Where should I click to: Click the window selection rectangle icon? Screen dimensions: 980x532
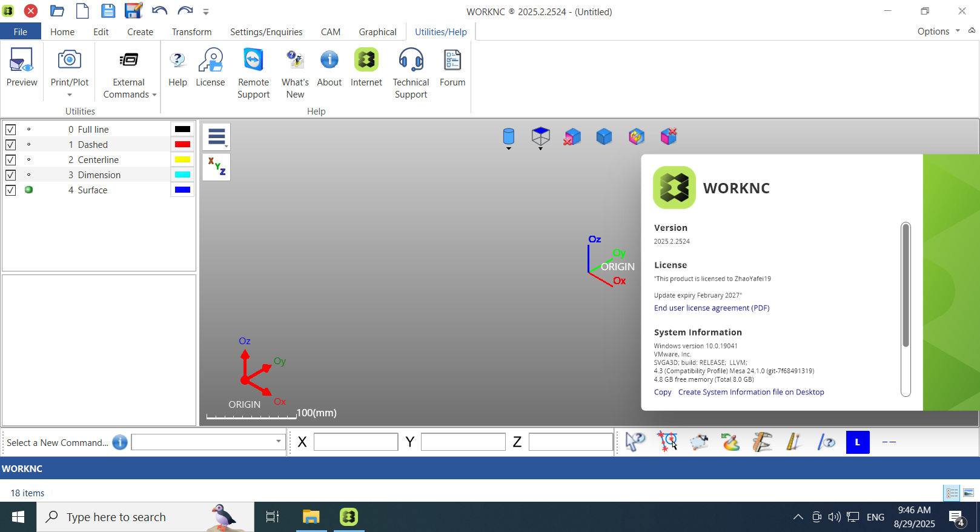(699, 442)
